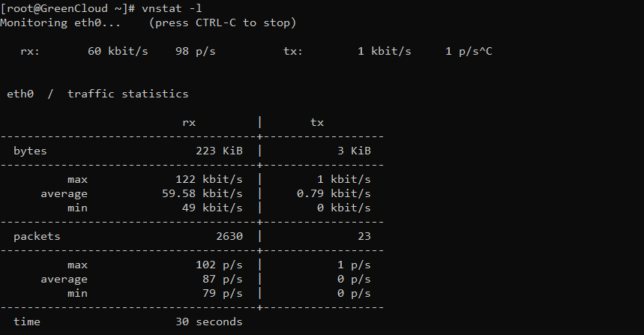Click the tx packets count 23
Screen dimensions: 644x335
[x=364, y=237]
